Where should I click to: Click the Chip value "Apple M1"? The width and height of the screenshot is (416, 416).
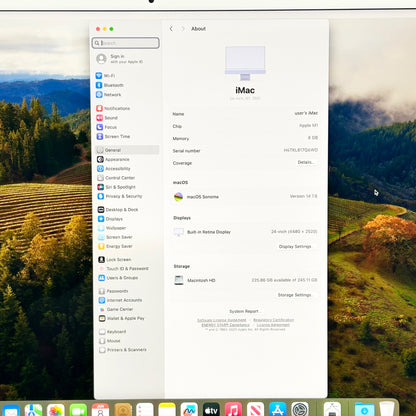[x=308, y=125]
